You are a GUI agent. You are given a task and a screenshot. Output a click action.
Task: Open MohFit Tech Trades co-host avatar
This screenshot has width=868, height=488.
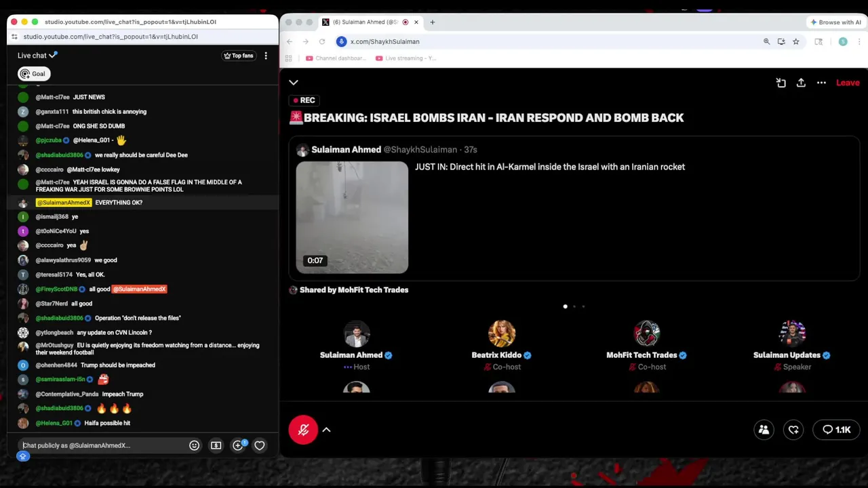[x=646, y=333]
